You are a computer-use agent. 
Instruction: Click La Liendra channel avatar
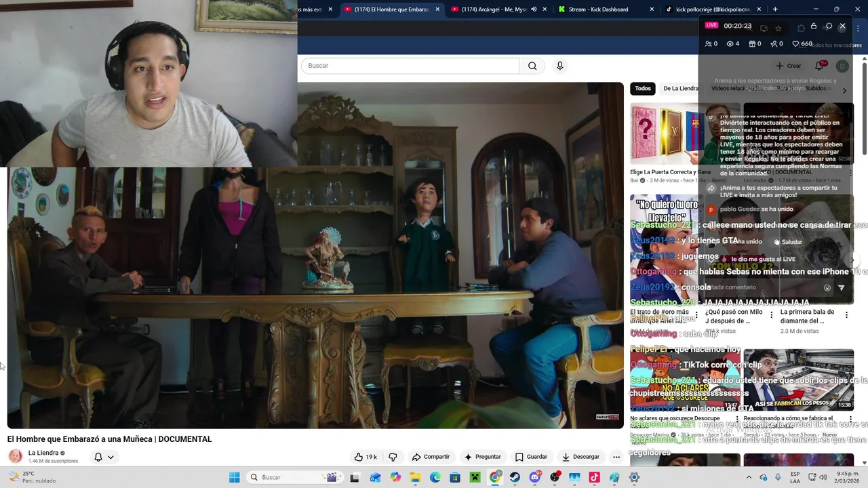pos(15,457)
